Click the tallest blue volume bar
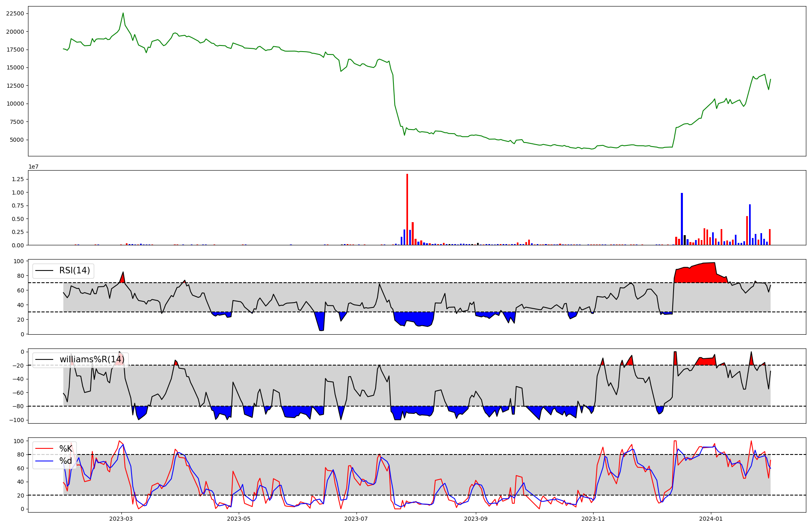Screen dimensions: 812x528 [x=682, y=219]
